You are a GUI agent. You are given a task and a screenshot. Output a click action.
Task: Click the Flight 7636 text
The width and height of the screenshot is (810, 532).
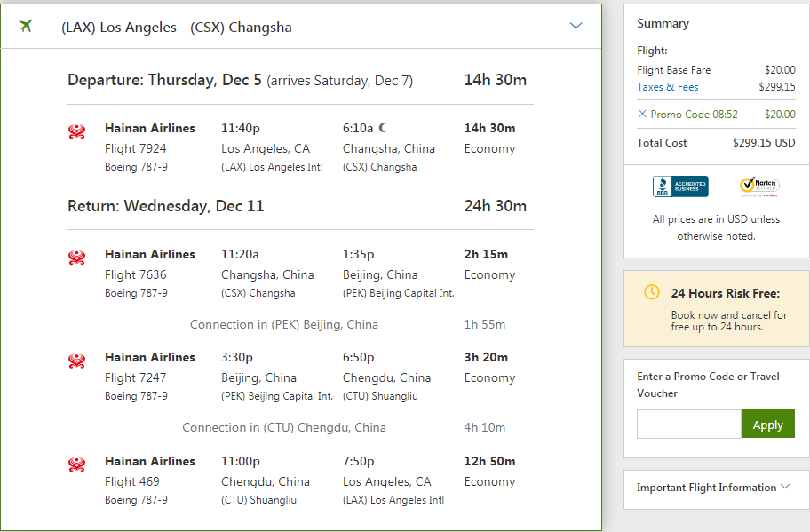pos(135,274)
